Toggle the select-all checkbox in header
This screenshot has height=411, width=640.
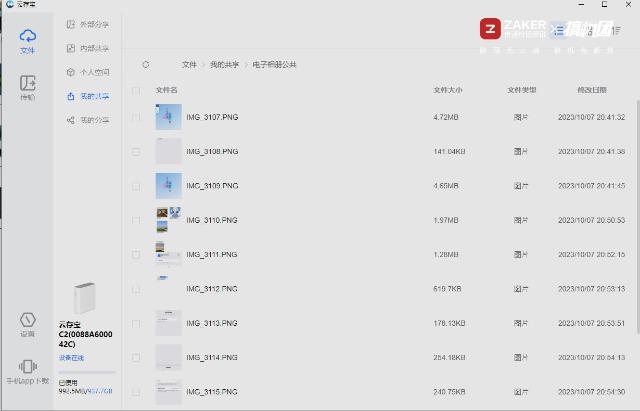pyautogui.click(x=136, y=90)
